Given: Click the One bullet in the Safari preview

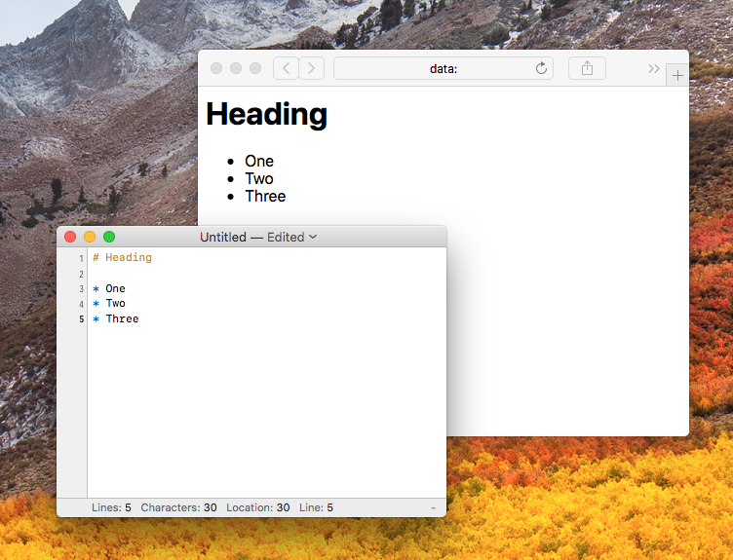Looking at the screenshot, I should pyautogui.click(x=259, y=161).
